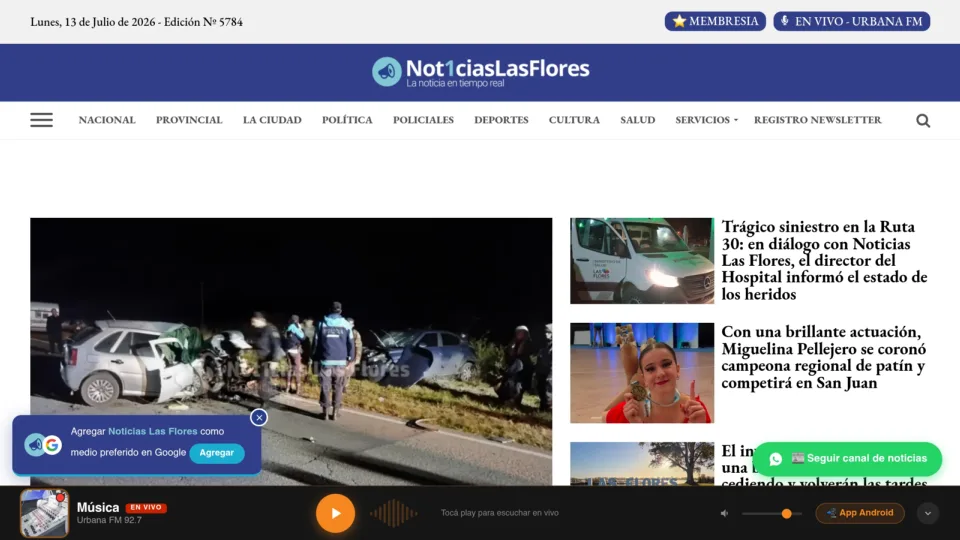Click the date and edition text
The width and height of the screenshot is (960, 540).
137,22
